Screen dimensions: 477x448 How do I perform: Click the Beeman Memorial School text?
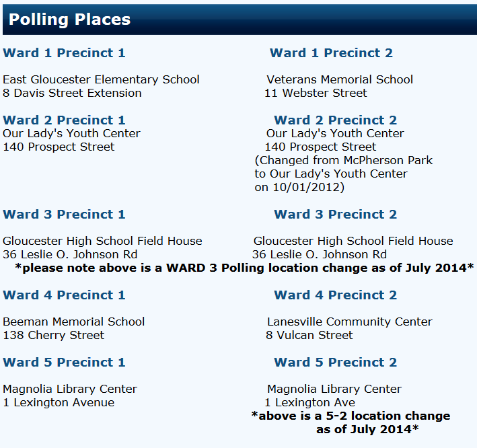(73, 322)
